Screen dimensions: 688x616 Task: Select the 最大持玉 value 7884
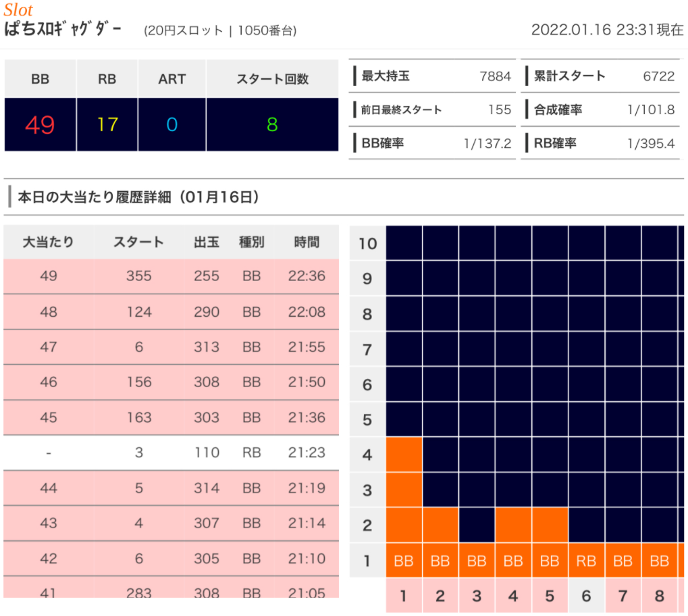pos(495,76)
